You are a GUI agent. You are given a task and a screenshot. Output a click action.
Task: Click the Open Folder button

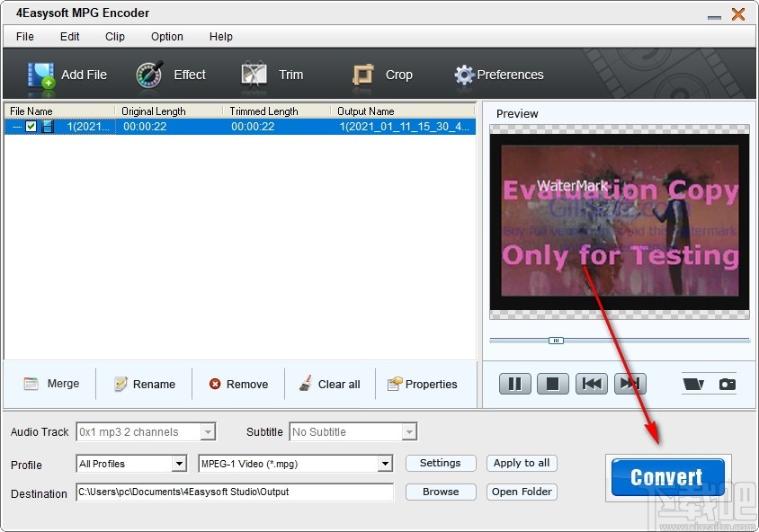522,492
